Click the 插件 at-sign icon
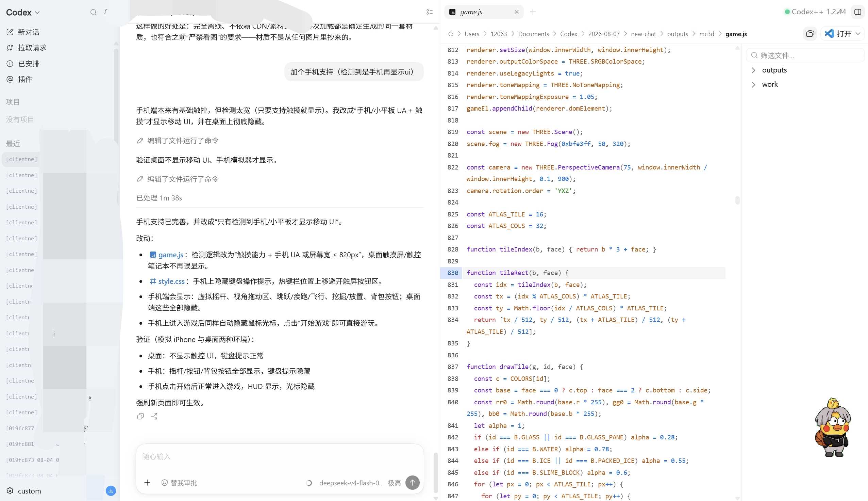The height and width of the screenshot is (501, 868). tap(10, 80)
